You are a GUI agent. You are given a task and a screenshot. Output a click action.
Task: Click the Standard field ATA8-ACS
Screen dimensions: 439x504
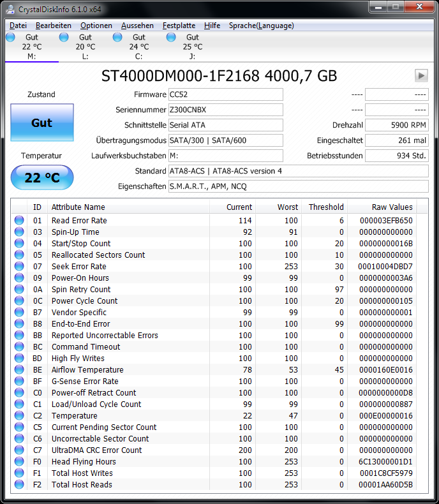click(298, 171)
